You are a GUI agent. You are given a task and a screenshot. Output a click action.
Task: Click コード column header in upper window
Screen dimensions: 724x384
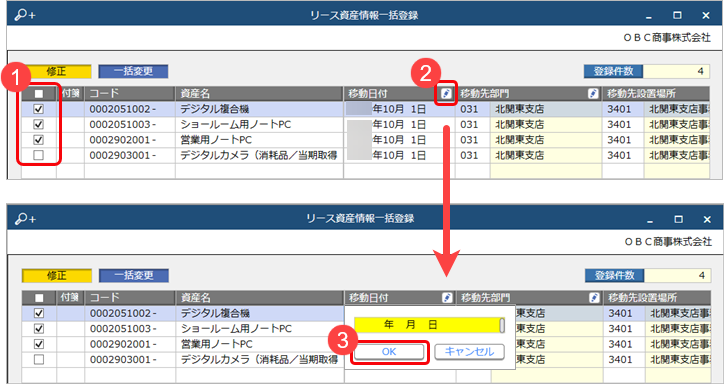coord(130,94)
